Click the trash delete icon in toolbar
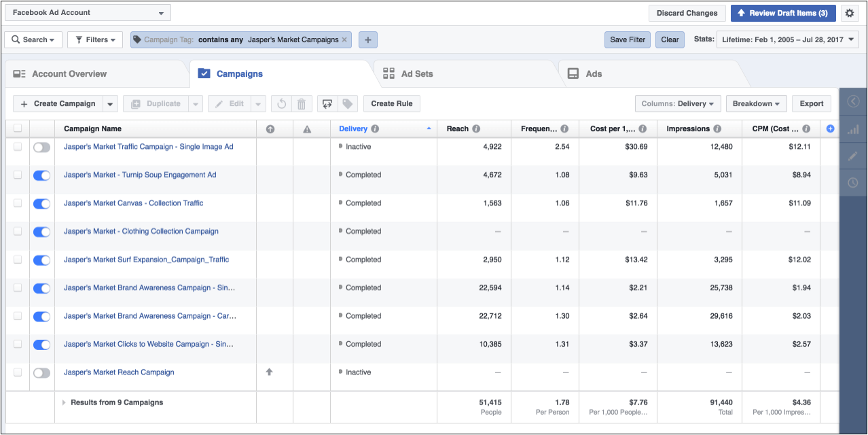Image resolution: width=868 pixels, height=435 pixels. click(x=302, y=104)
